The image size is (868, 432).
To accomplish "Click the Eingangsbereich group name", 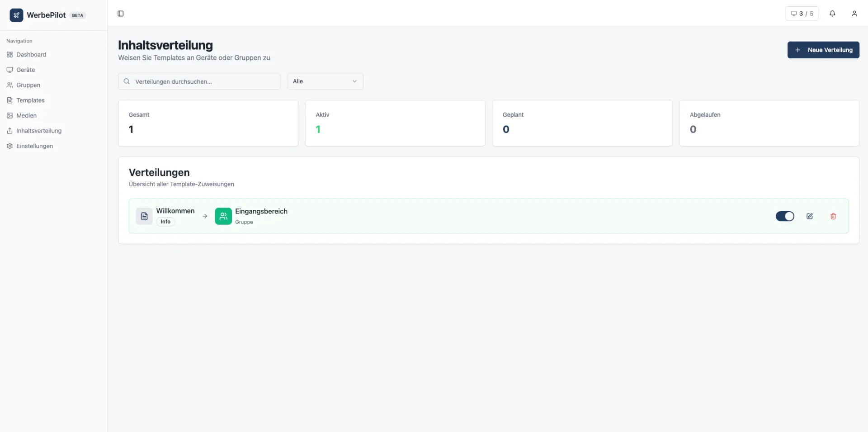I will click(x=261, y=211).
